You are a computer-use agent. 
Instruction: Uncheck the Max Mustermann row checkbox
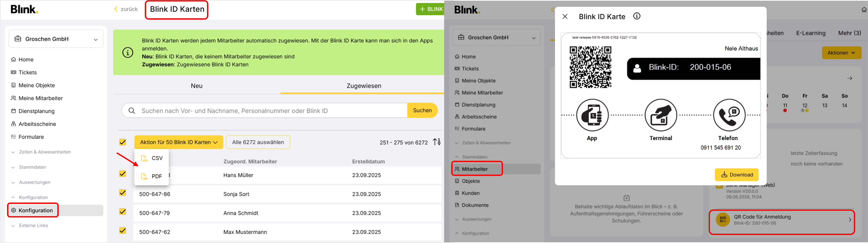point(123,231)
